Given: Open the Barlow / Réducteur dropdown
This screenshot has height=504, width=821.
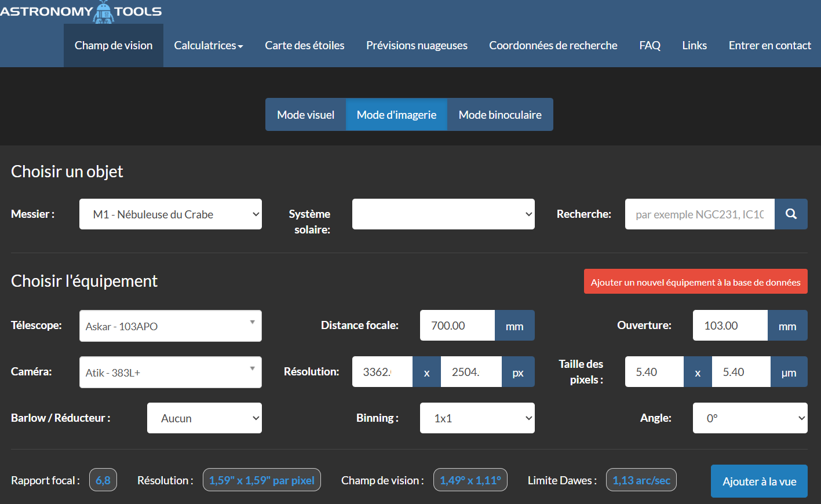Looking at the screenshot, I should click(x=205, y=418).
